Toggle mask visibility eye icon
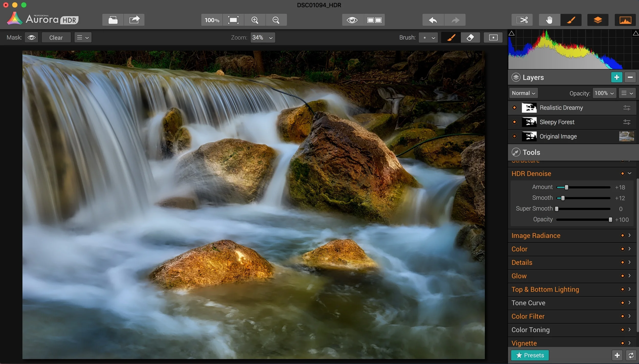The image size is (639, 364). tap(31, 38)
